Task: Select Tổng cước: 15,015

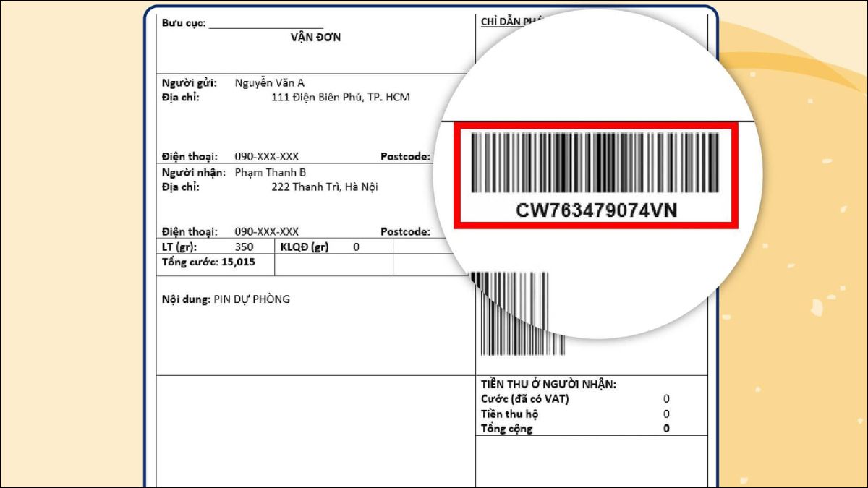Action: (x=208, y=262)
